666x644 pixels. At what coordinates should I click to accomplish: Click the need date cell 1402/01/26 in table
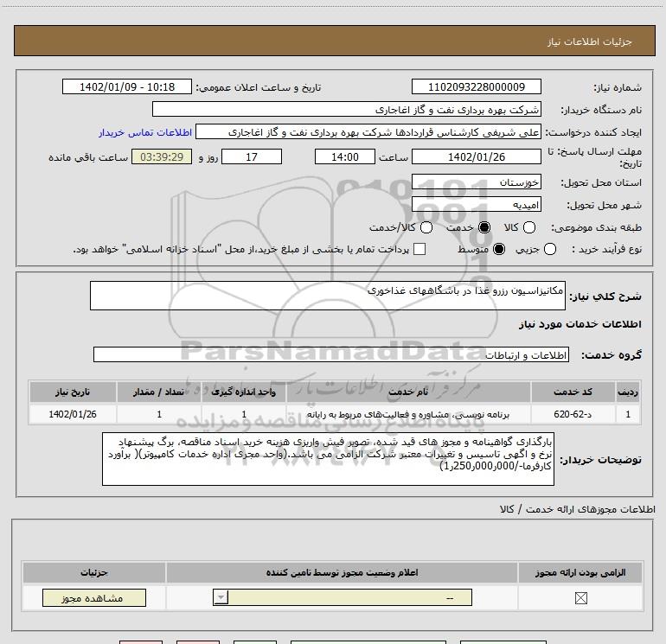point(73,414)
